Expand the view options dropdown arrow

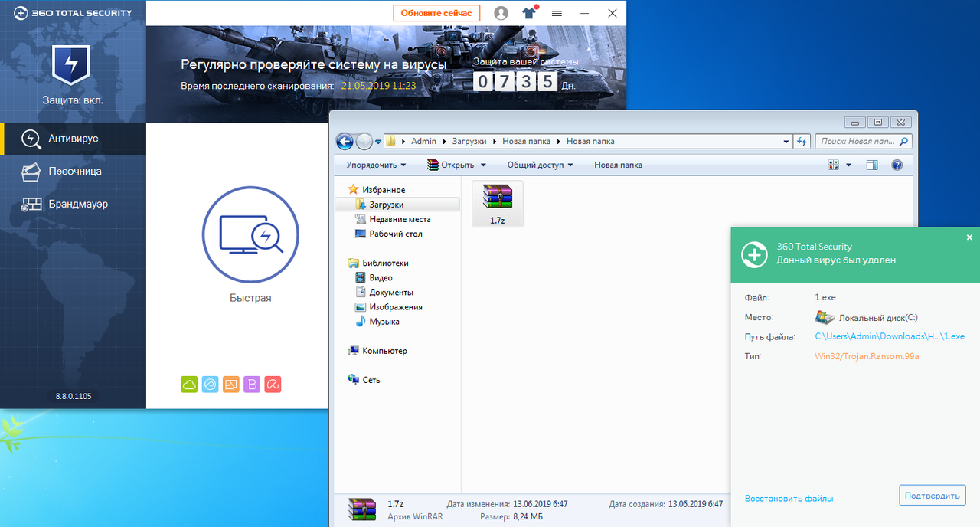tap(848, 165)
